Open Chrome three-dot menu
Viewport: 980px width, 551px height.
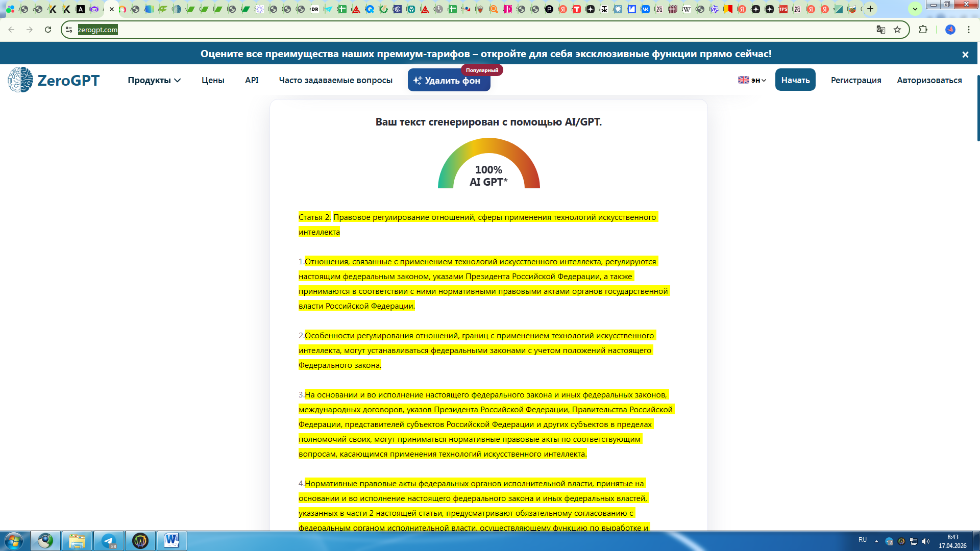pyautogui.click(x=968, y=30)
